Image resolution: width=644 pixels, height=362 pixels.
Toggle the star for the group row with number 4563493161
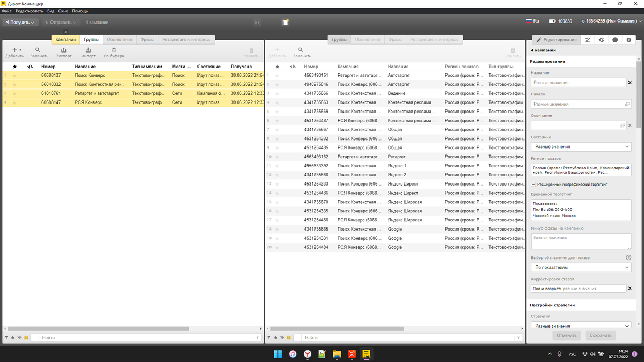tap(277, 75)
